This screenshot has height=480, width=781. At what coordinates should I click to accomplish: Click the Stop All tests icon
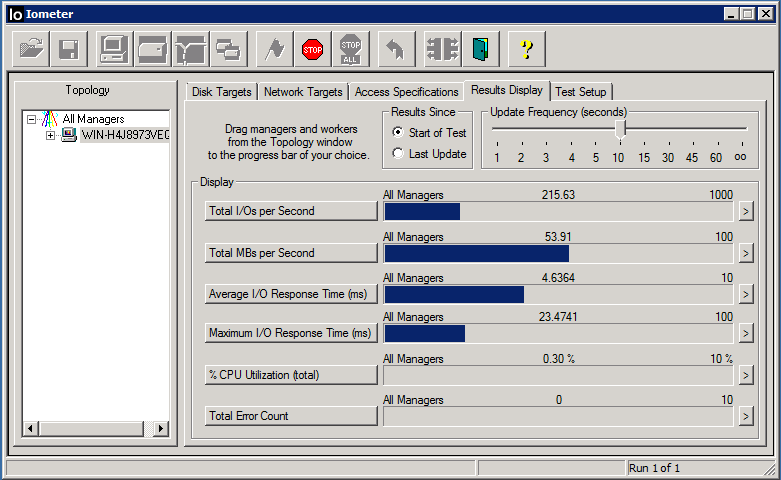350,48
